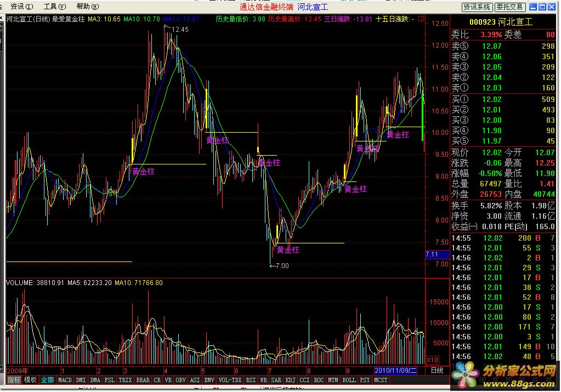Screen dimensions: 561x392
Task: Click the 卖① 12.03 order row
Action: pos(503,88)
